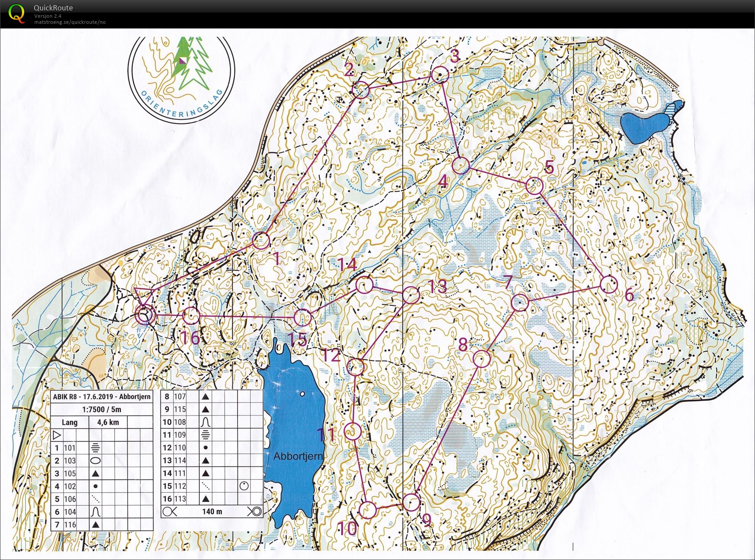Click control code 110 in the table
755x560 pixels.
click(x=180, y=447)
